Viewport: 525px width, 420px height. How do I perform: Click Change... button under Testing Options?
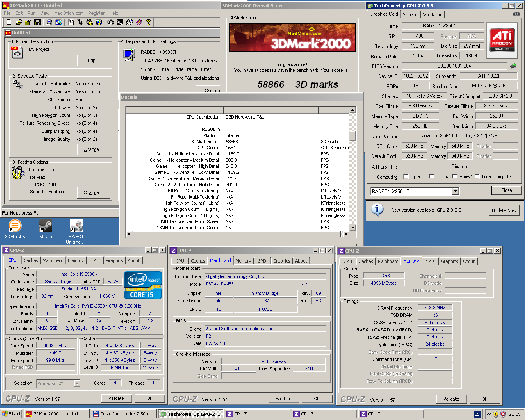(94, 192)
